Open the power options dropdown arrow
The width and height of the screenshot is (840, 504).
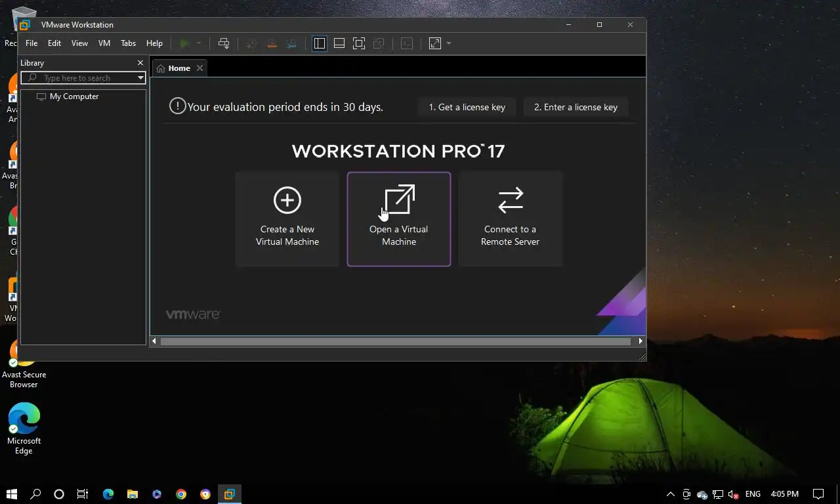pyautogui.click(x=199, y=43)
